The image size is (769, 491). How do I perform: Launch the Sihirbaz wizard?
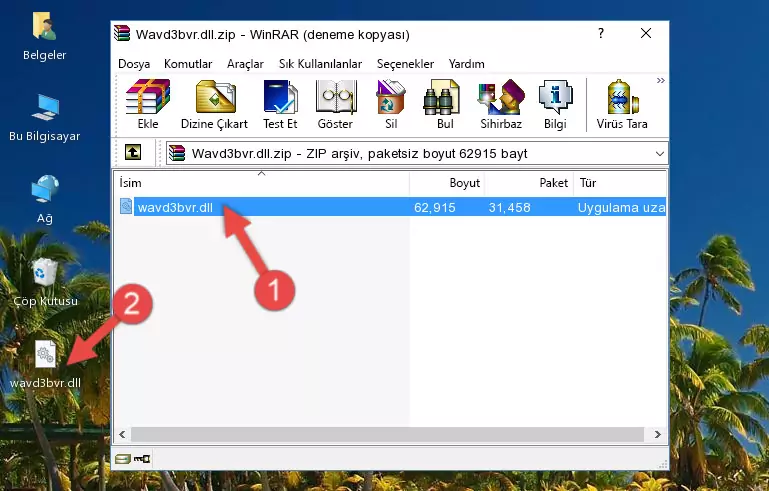pyautogui.click(x=501, y=104)
